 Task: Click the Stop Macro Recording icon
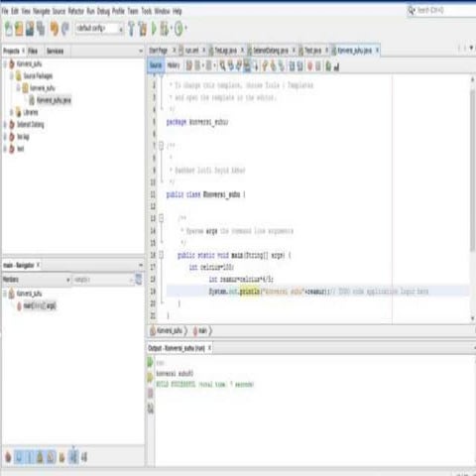[318, 66]
